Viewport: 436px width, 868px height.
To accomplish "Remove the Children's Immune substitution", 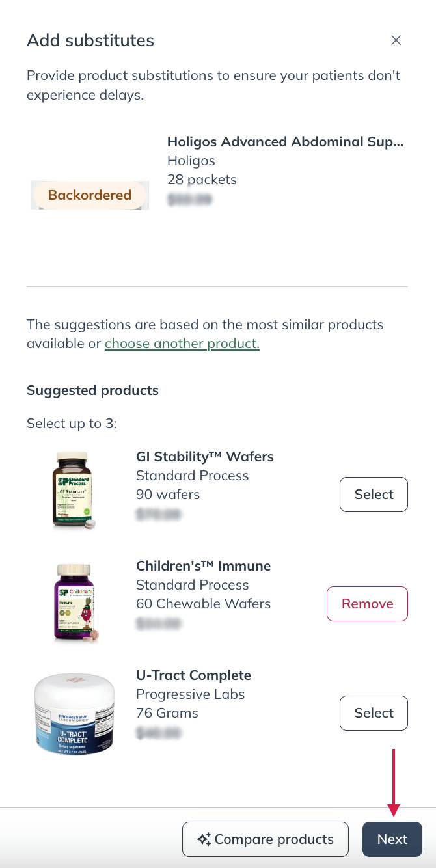I will 367,603.
